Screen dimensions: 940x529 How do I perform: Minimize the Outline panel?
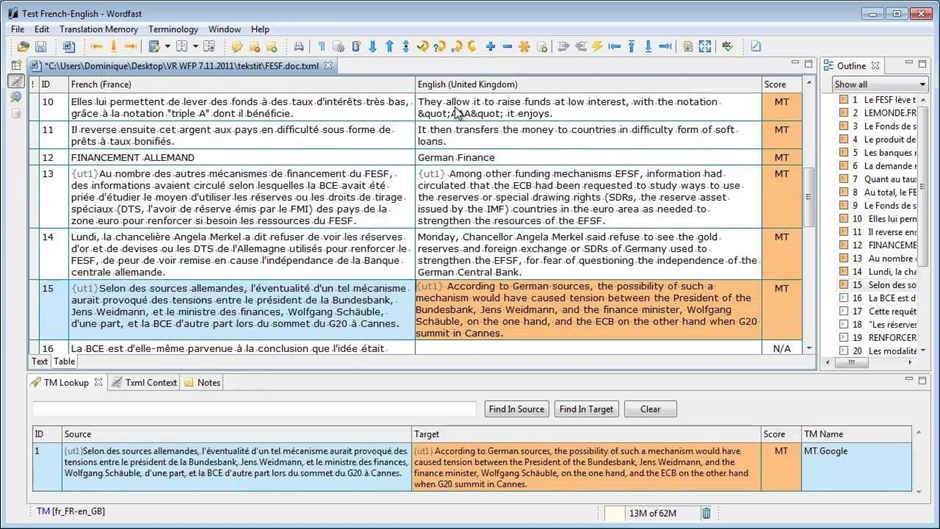[x=909, y=63]
